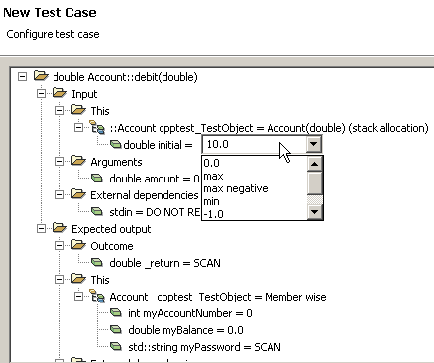Screen dimensions: 434x363
Task: Click the object icon of ::Account cpptest_TestObject = Account(double)
Action: pyautogui.click(x=97, y=127)
